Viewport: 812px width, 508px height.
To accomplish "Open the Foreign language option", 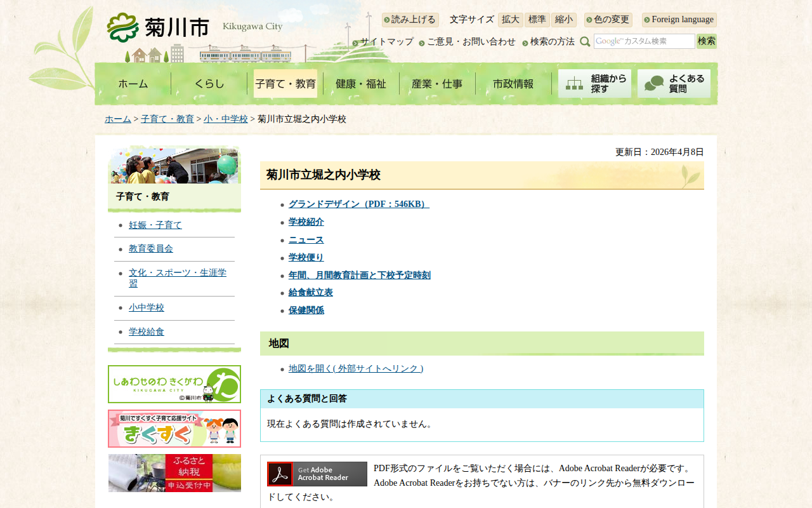I will click(679, 20).
